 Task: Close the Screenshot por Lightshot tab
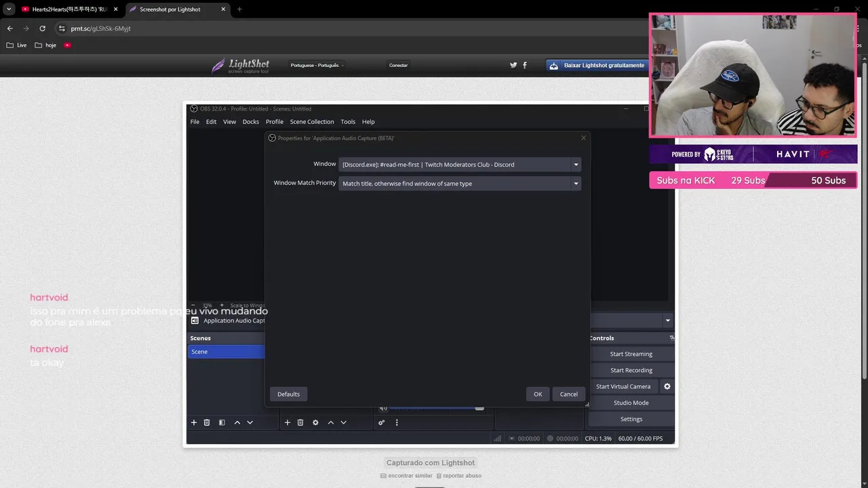coord(223,9)
